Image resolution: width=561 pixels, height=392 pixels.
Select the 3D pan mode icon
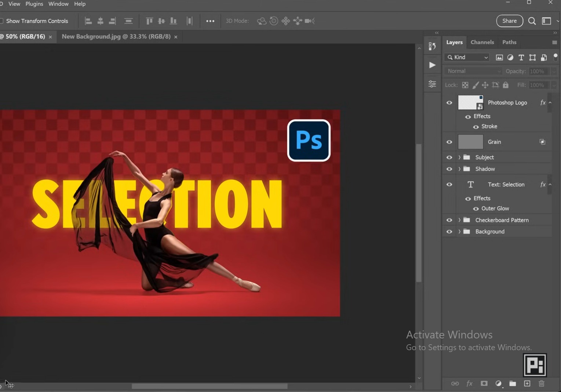click(x=286, y=21)
